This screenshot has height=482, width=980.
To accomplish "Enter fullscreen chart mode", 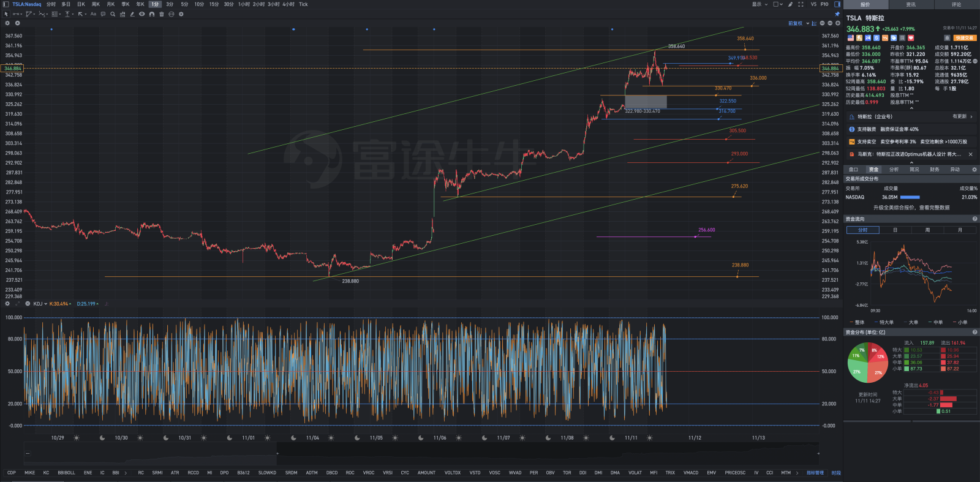I will pyautogui.click(x=801, y=4).
